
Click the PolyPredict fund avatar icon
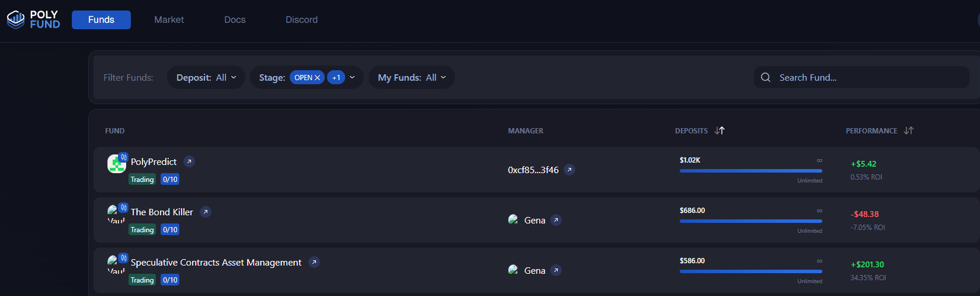pyautogui.click(x=116, y=164)
